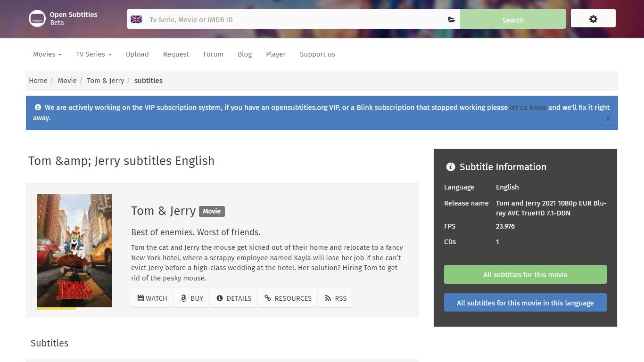The width and height of the screenshot is (644, 362).
Task: Go to the Forum
Action: 213,54
